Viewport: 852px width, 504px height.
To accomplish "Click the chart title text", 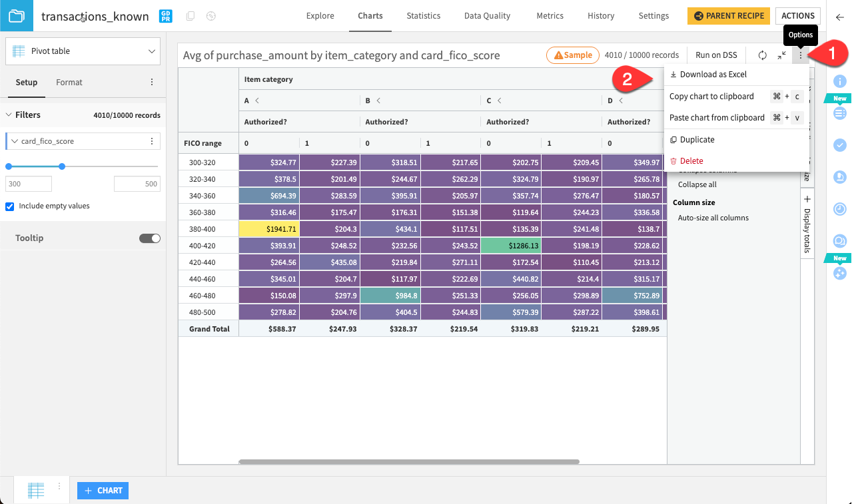I will (342, 55).
